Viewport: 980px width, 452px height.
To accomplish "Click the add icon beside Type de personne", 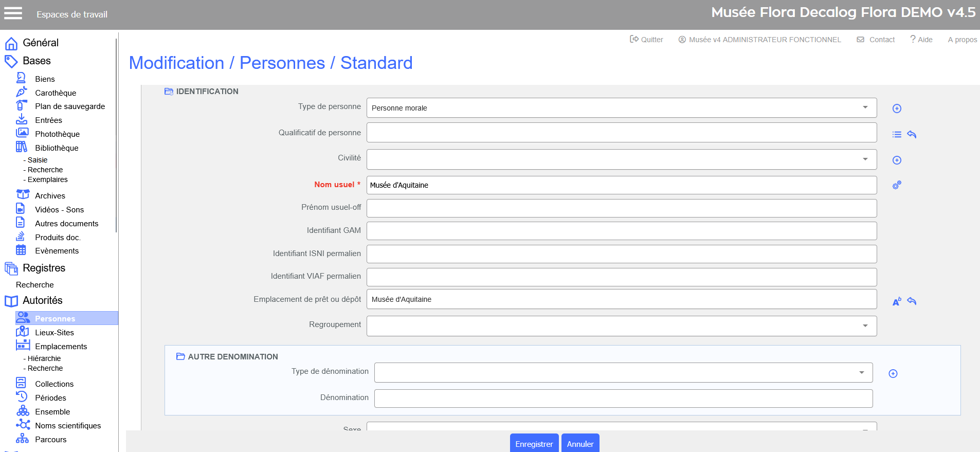I will point(897,109).
